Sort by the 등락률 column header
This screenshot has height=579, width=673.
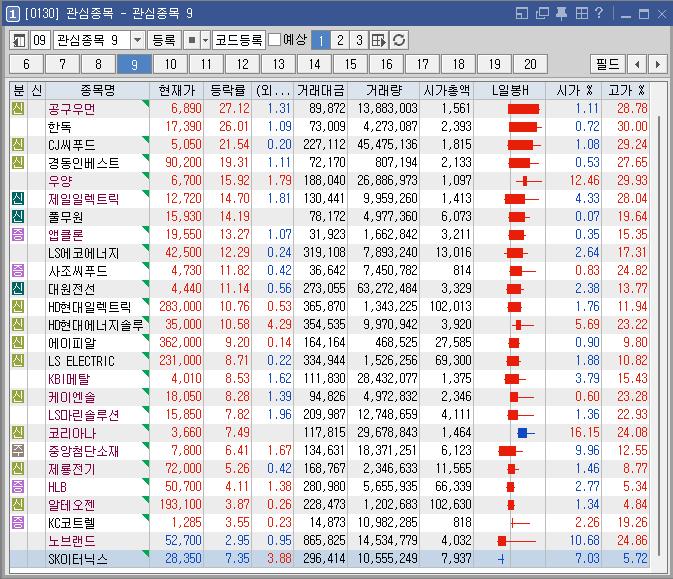coord(228,90)
